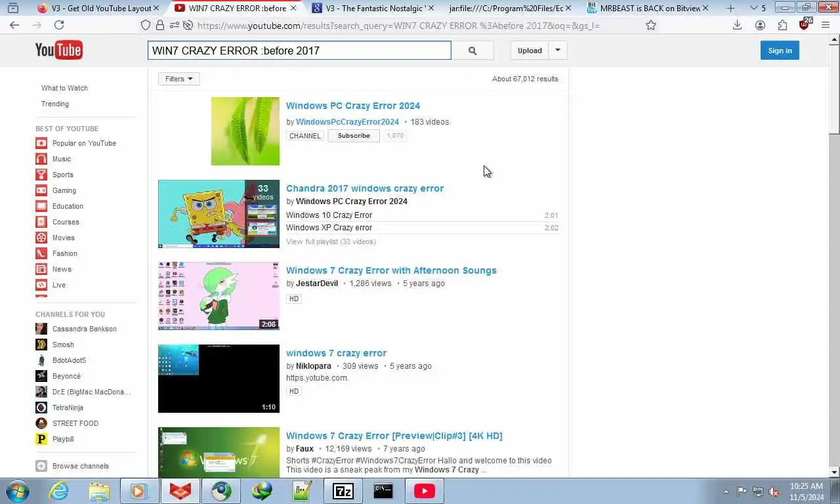Click the YouTube search input field

(x=299, y=51)
